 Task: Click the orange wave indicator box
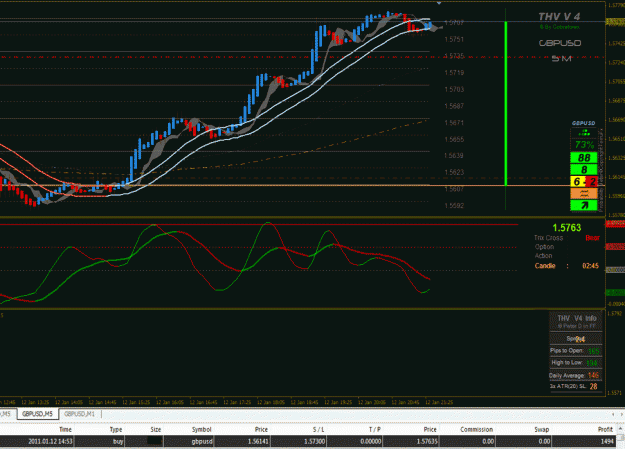tap(584, 193)
